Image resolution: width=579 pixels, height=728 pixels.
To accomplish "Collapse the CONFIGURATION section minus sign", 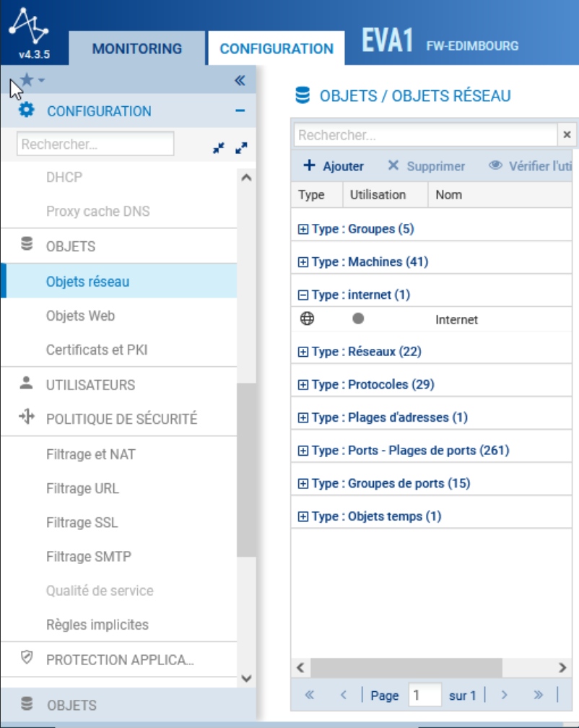I will (x=240, y=111).
